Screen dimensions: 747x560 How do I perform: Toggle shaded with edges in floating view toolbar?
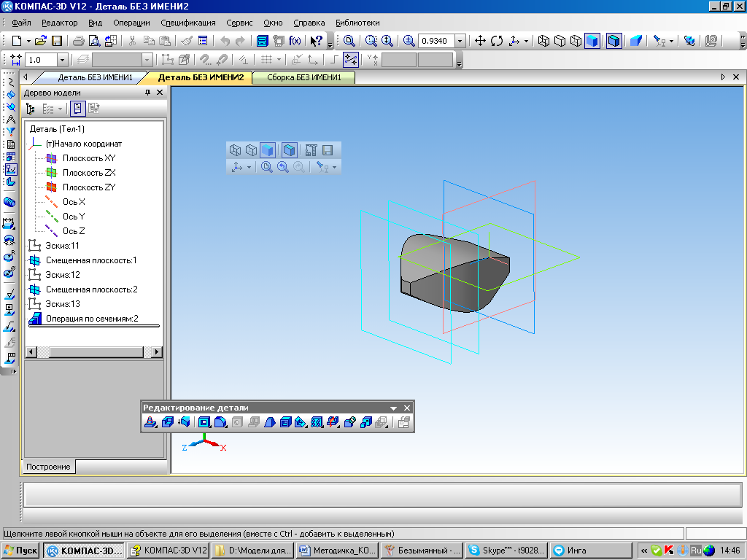point(289,150)
